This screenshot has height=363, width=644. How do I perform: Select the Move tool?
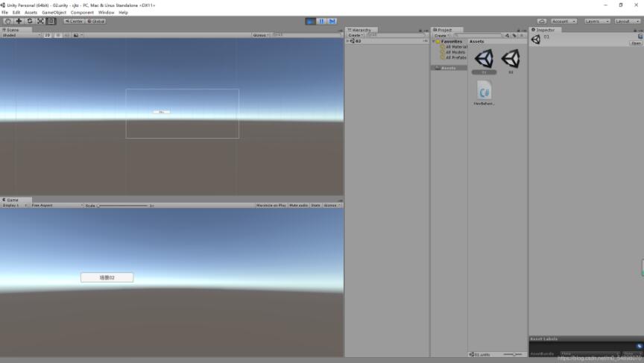(19, 21)
